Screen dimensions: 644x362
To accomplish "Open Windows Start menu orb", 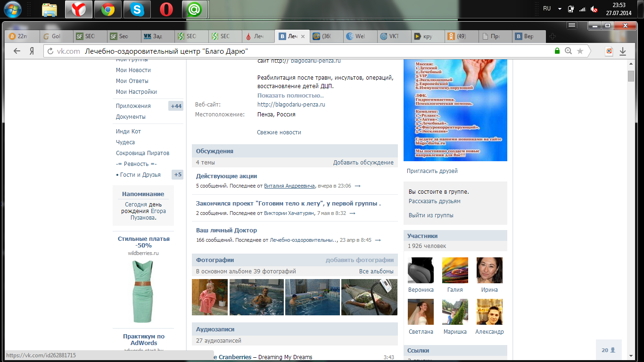I will point(13,9).
